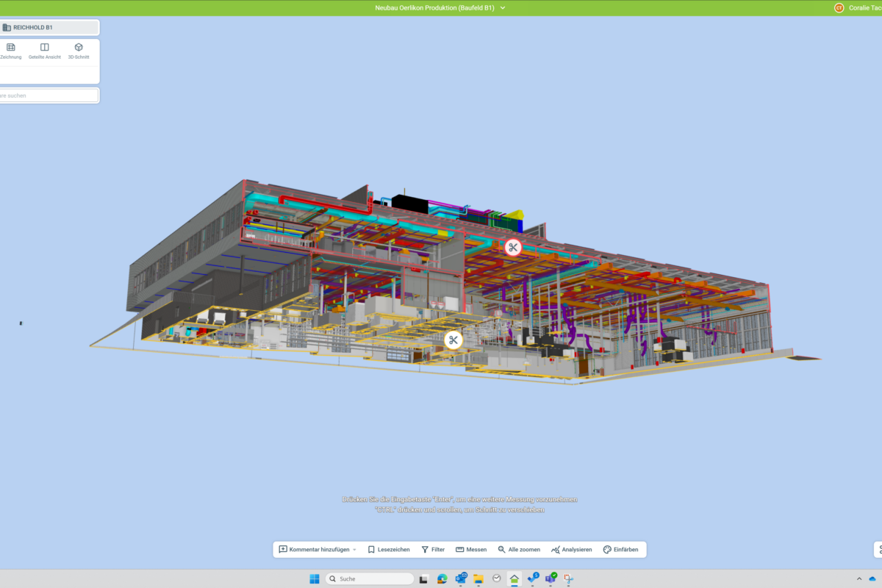This screenshot has height=588, width=882.
Task: Open the CT user avatar menu
Action: (x=839, y=8)
